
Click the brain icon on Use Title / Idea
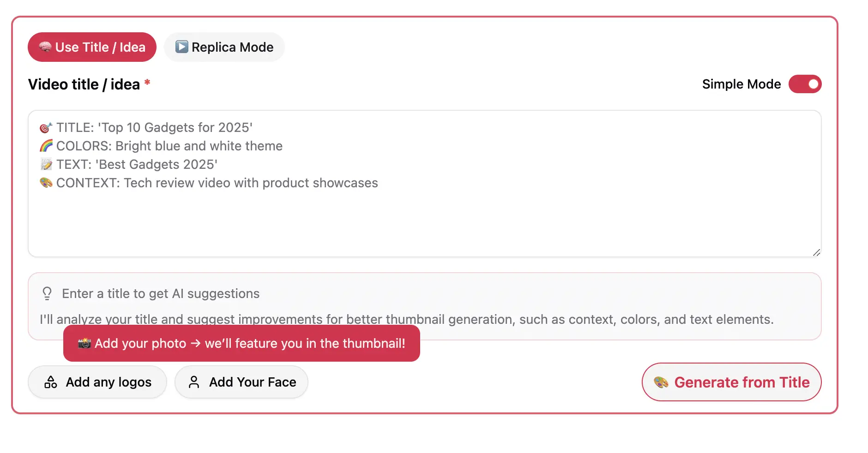(x=46, y=47)
